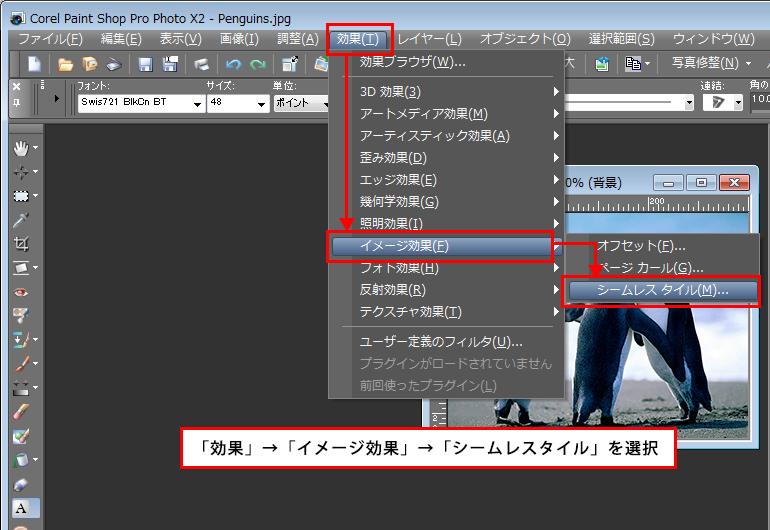Open the Browse cabinet icon in toolbar
Viewport: 770px width, 530px height.
(90, 64)
